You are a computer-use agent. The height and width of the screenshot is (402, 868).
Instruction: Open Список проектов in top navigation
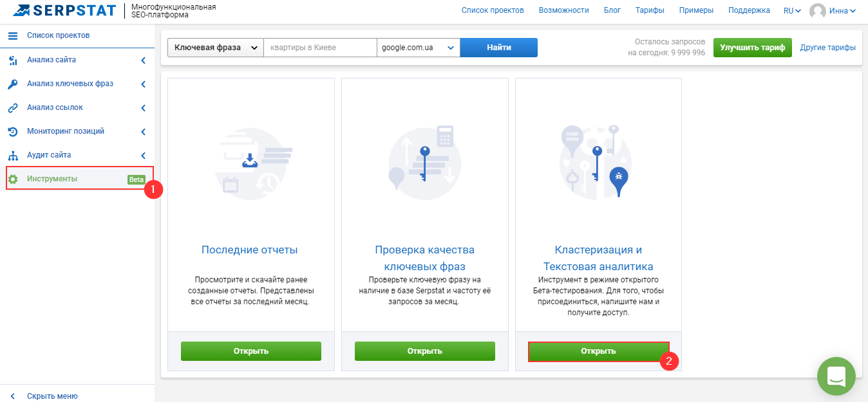point(493,10)
